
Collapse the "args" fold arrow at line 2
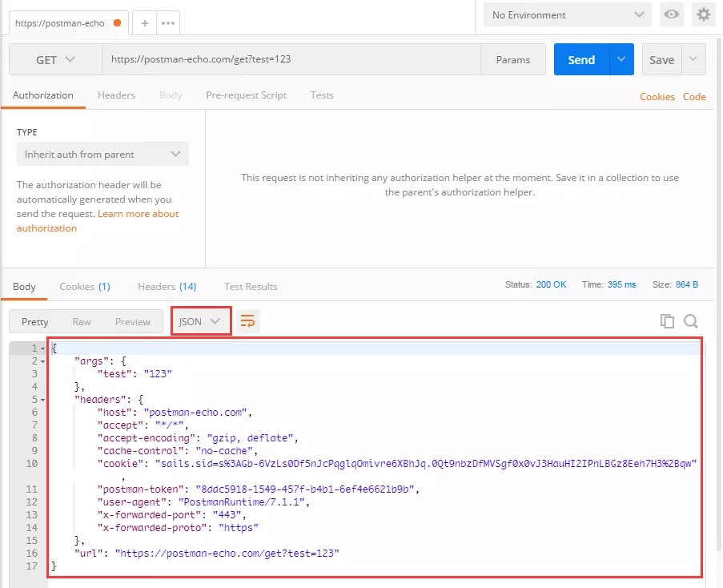click(42, 361)
